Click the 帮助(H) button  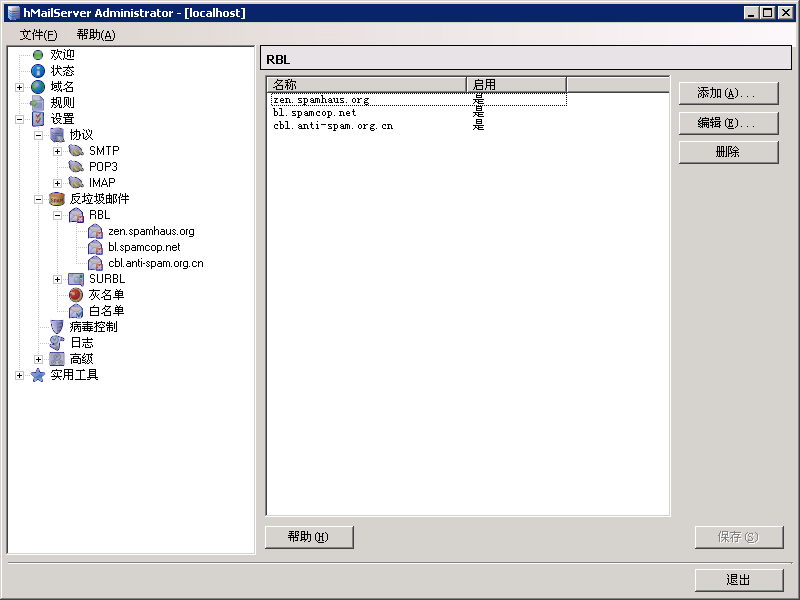(x=309, y=537)
